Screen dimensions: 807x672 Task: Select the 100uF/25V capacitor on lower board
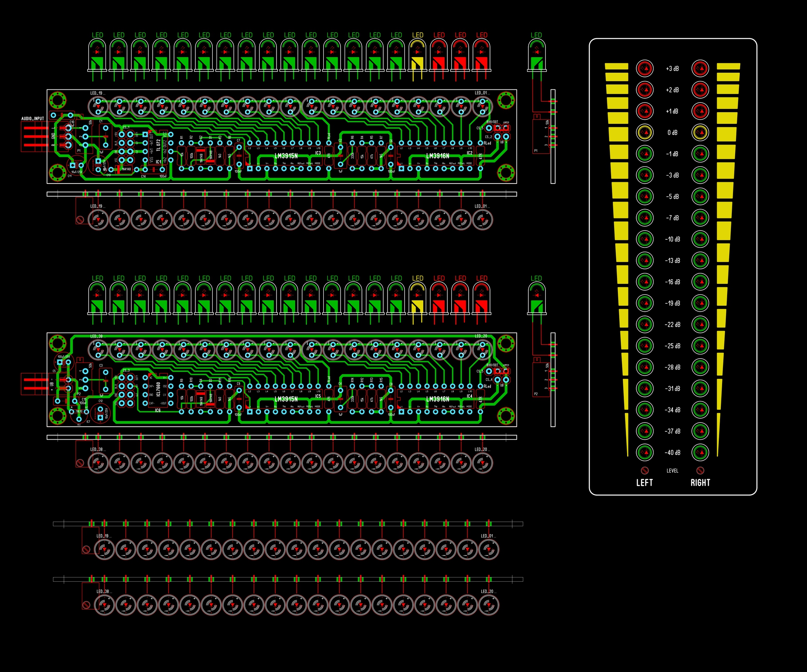(64, 362)
